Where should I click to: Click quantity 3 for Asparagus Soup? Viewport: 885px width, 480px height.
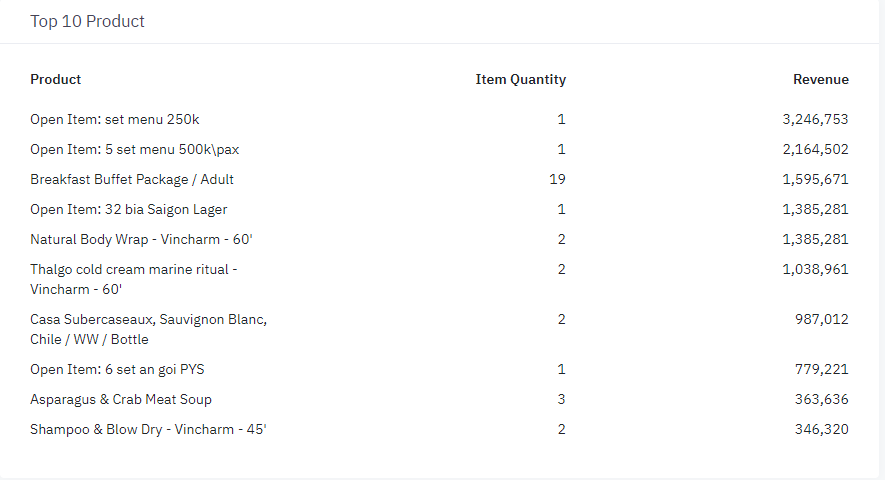pyautogui.click(x=561, y=399)
